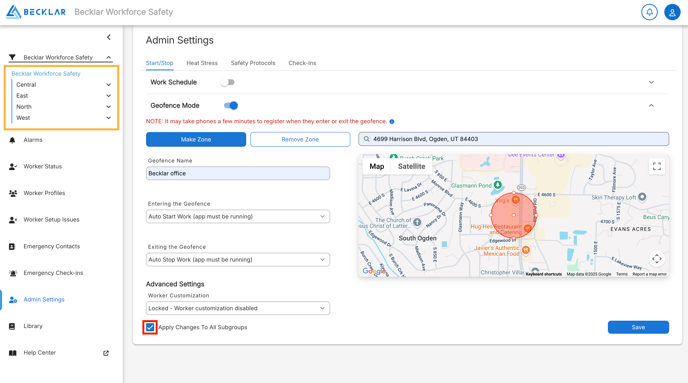
Task: Disable the Geofence Mode toggle
Action: click(x=231, y=105)
